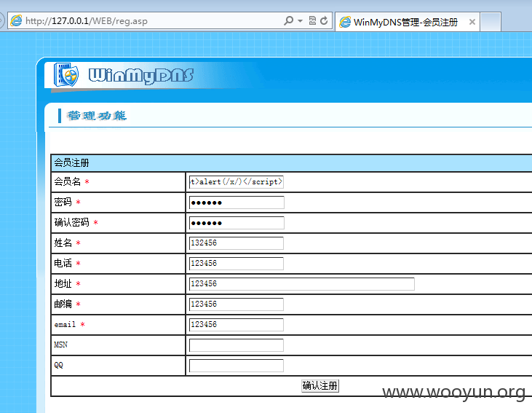Submit the form with 确认注册 button

click(x=320, y=386)
